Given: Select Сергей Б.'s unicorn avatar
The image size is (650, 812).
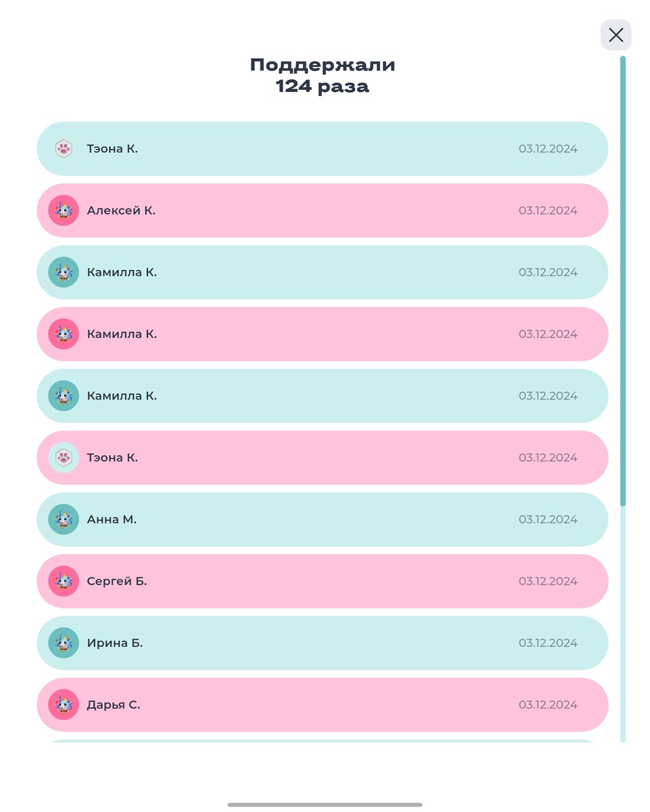Looking at the screenshot, I should click(x=63, y=581).
